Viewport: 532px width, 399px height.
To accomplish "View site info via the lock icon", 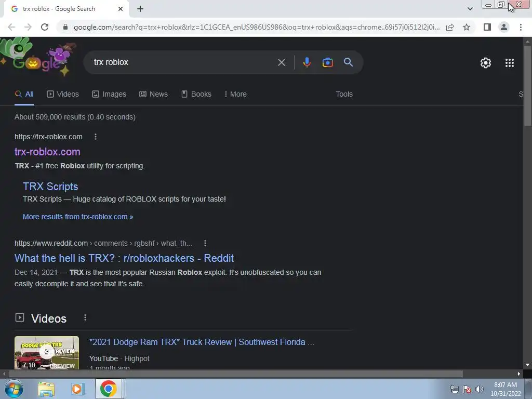I will 65,27.
